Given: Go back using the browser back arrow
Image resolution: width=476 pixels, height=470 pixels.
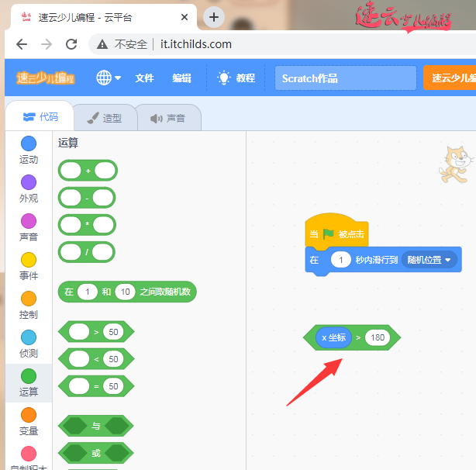Looking at the screenshot, I should [x=22, y=44].
